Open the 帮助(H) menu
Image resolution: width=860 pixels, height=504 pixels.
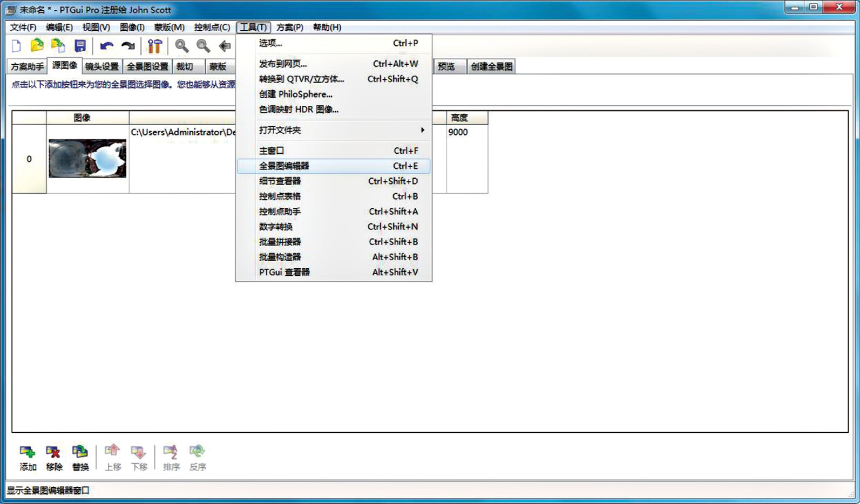[x=327, y=28]
